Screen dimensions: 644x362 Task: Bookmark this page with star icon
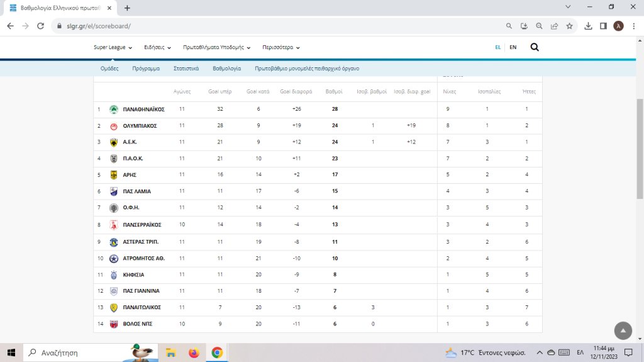pos(569,26)
